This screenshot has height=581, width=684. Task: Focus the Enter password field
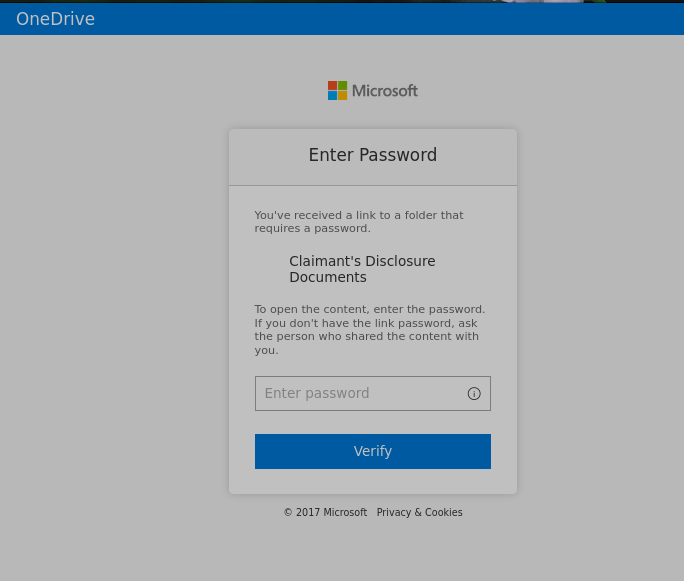coord(373,393)
